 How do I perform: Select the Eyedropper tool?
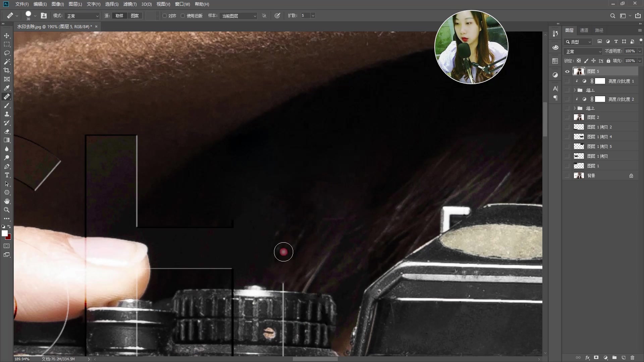click(x=7, y=88)
